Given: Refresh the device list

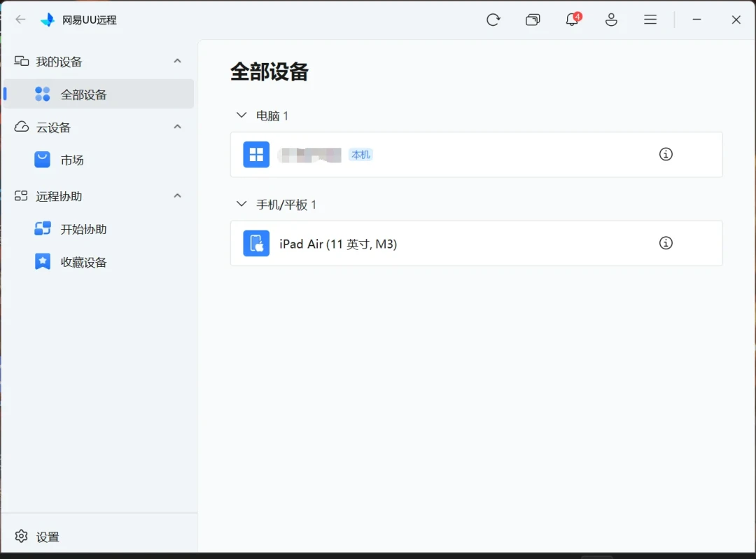Looking at the screenshot, I should 493,20.
